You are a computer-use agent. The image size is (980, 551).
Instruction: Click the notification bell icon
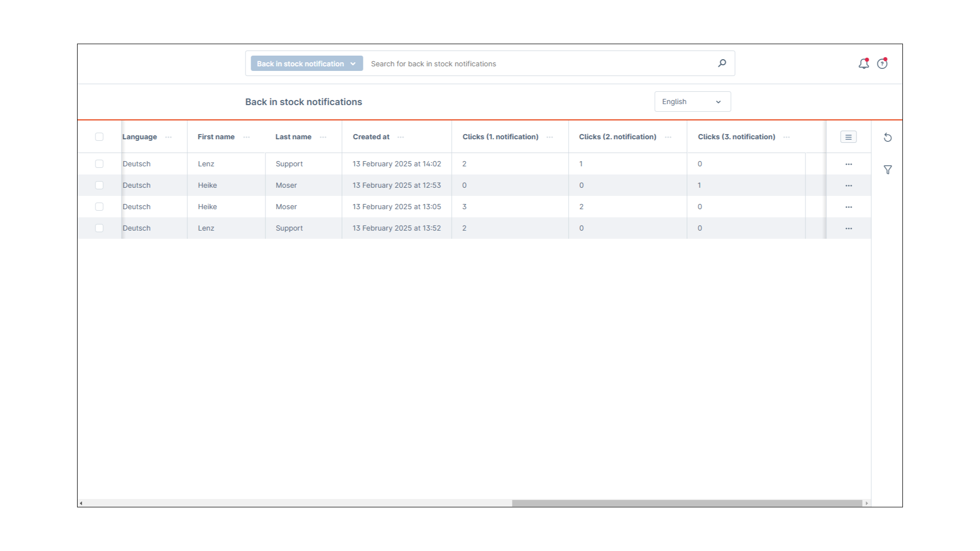[864, 63]
